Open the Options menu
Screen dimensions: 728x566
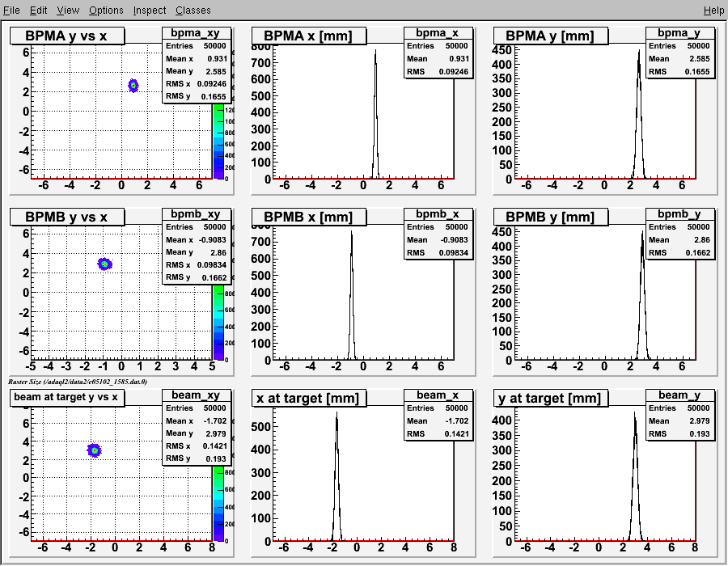coord(106,11)
